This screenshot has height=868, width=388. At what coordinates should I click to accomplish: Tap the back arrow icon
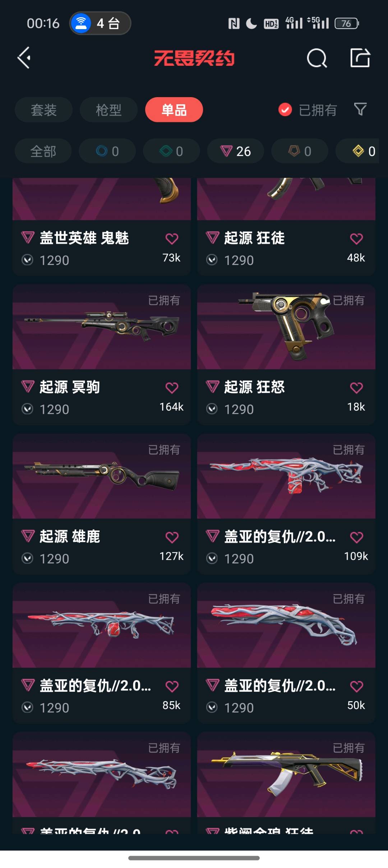pos(24,58)
